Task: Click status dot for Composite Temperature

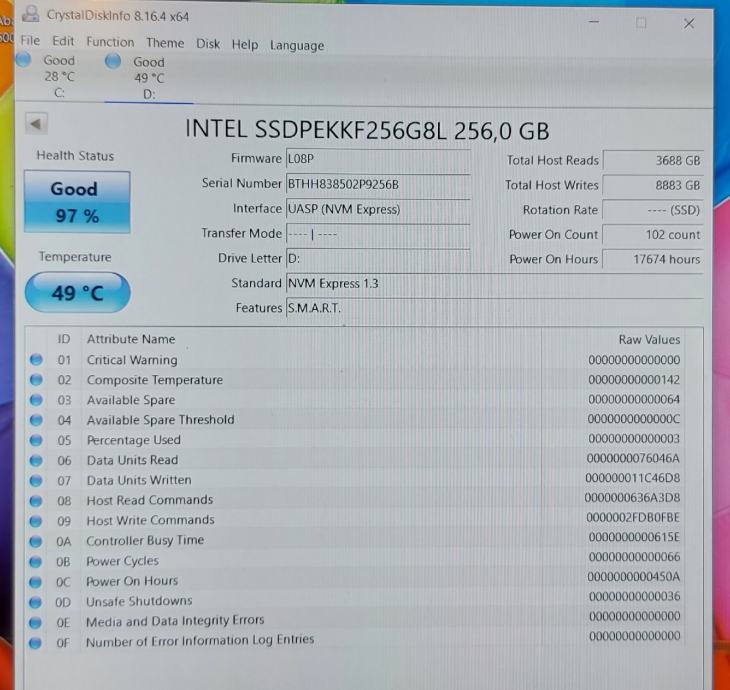Action: (36, 379)
